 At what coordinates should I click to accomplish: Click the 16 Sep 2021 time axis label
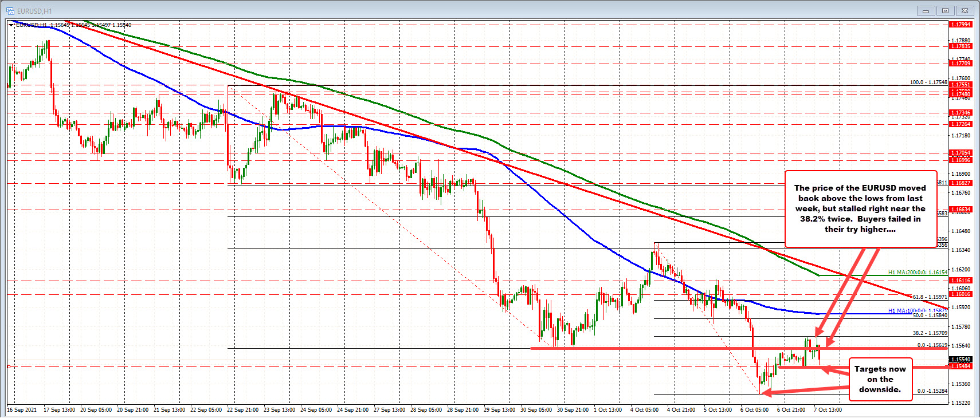tap(22, 410)
